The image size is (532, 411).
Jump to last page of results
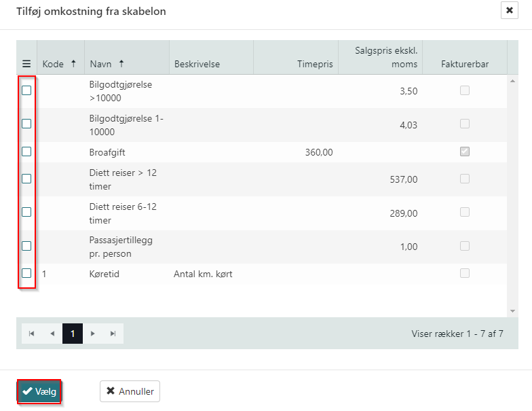pyautogui.click(x=113, y=334)
